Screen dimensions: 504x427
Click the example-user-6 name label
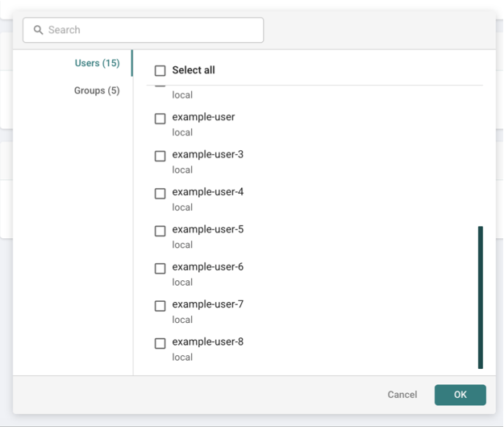pos(207,266)
